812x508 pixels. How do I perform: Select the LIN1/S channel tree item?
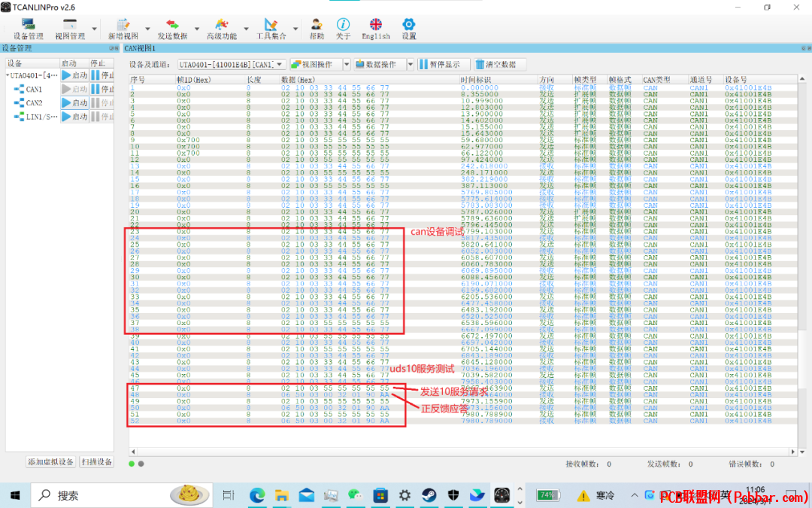click(x=36, y=117)
